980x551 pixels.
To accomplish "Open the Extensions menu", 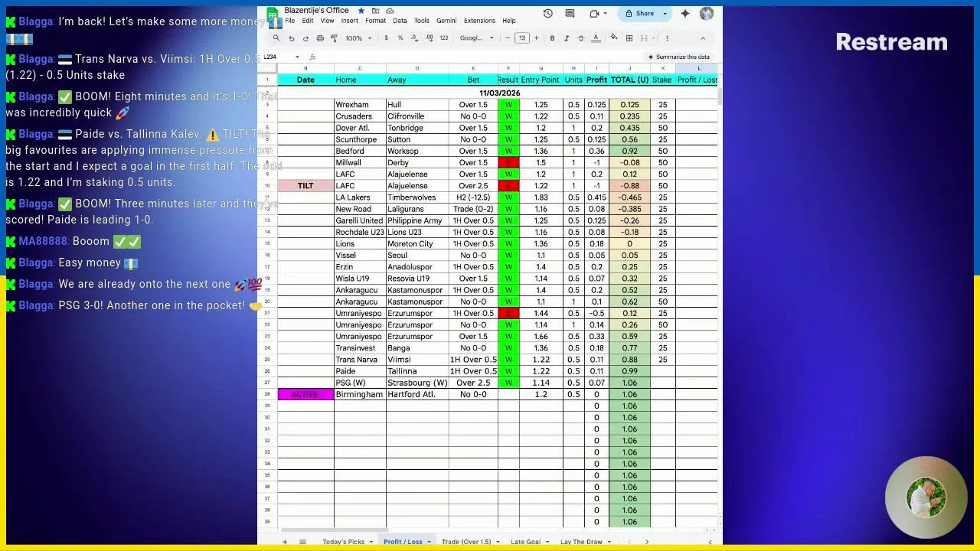I will tap(479, 21).
